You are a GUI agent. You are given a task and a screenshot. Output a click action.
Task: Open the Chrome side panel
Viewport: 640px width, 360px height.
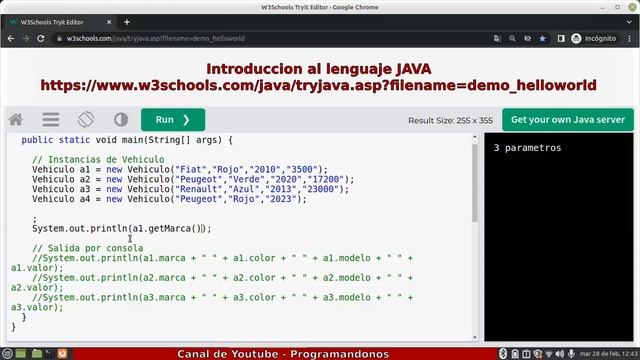(561, 38)
